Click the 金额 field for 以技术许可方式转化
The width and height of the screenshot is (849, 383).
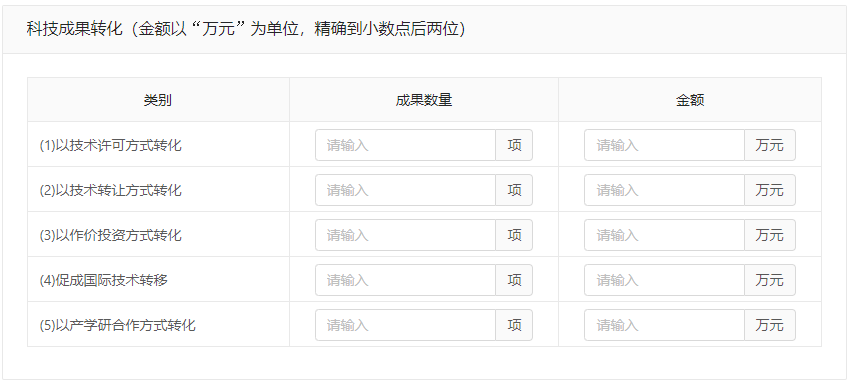click(664, 145)
